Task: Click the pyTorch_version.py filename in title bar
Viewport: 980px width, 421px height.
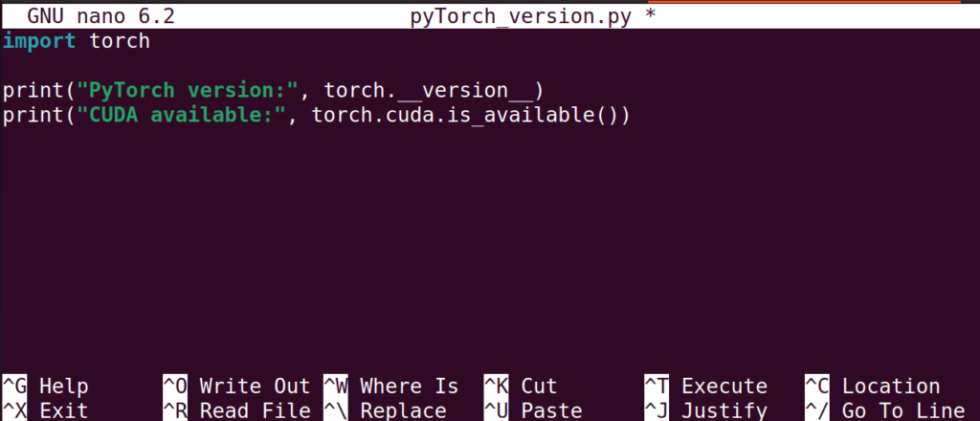Action: pyautogui.click(x=520, y=16)
